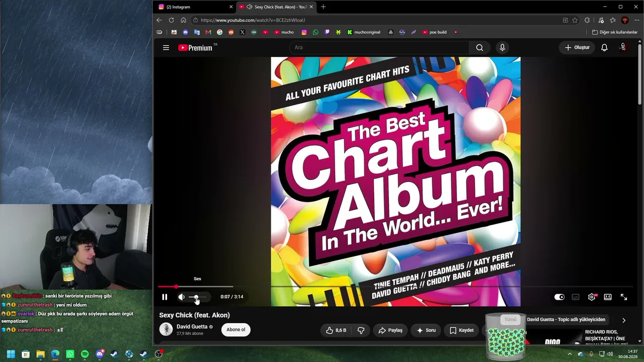Open the browser home page
644x362 pixels.
click(x=183, y=20)
